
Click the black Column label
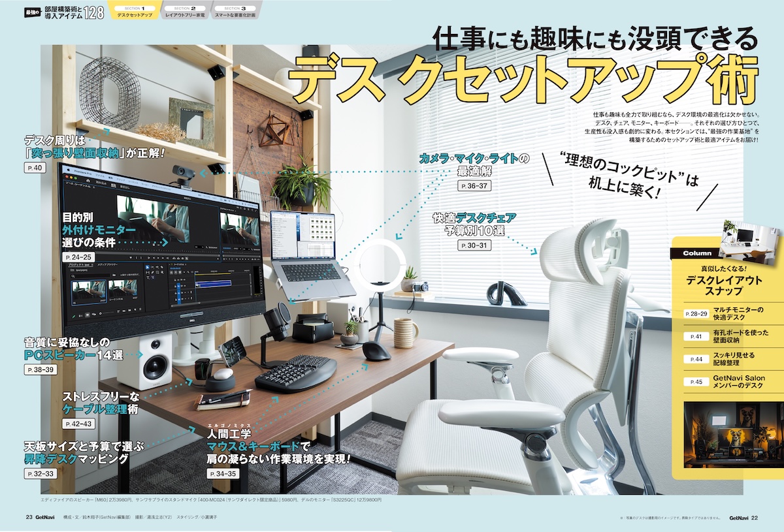(x=697, y=253)
